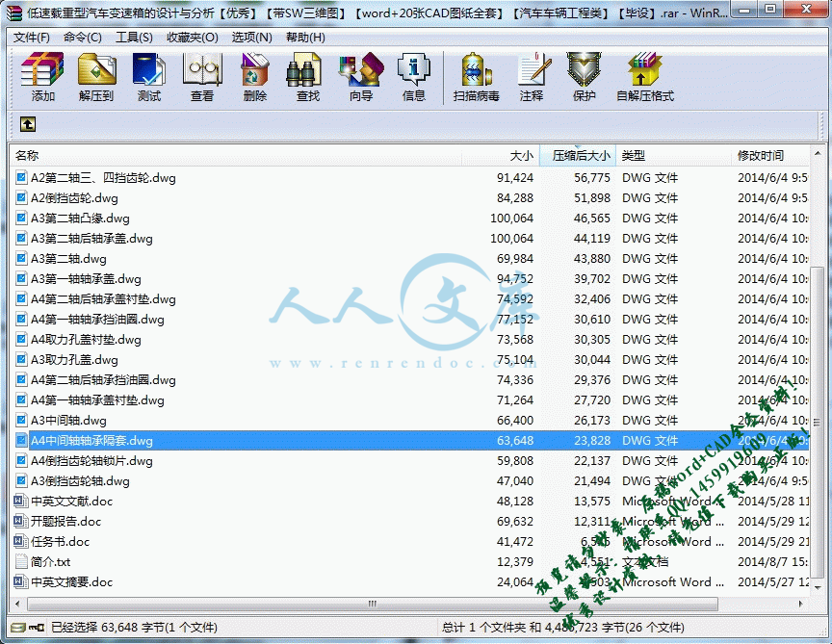This screenshot has height=644, width=832.
Task: Click the key icon in status bar
Action: tap(36, 628)
